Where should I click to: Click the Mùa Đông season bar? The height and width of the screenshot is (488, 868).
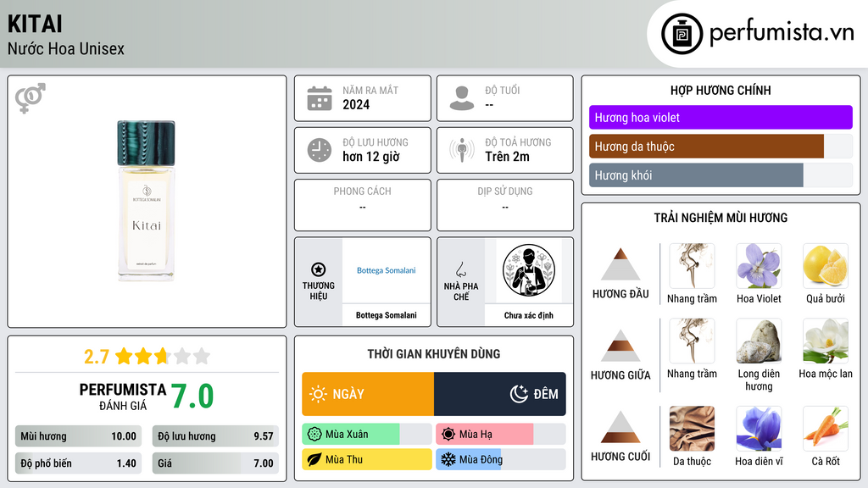click(501, 459)
